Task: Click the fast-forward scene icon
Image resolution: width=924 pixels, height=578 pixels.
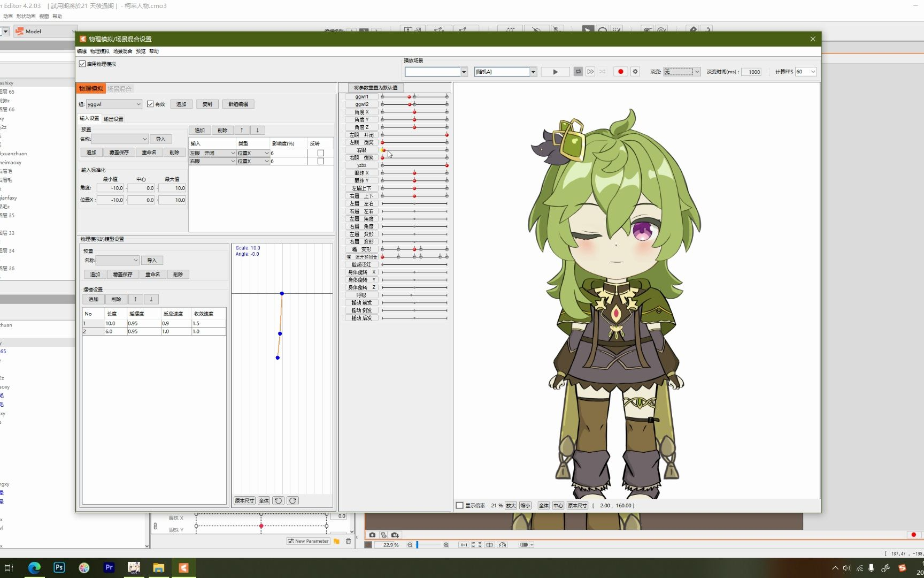Action: tap(590, 72)
